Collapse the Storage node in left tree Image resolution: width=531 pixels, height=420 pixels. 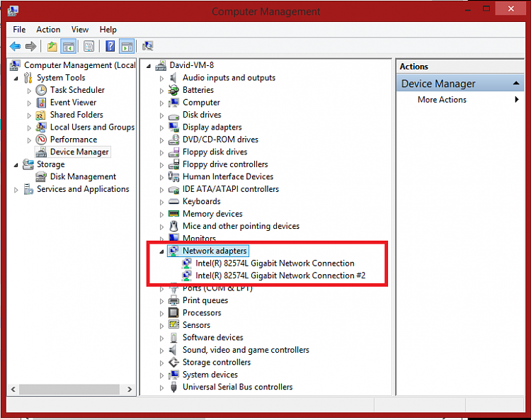[x=16, y=165]
